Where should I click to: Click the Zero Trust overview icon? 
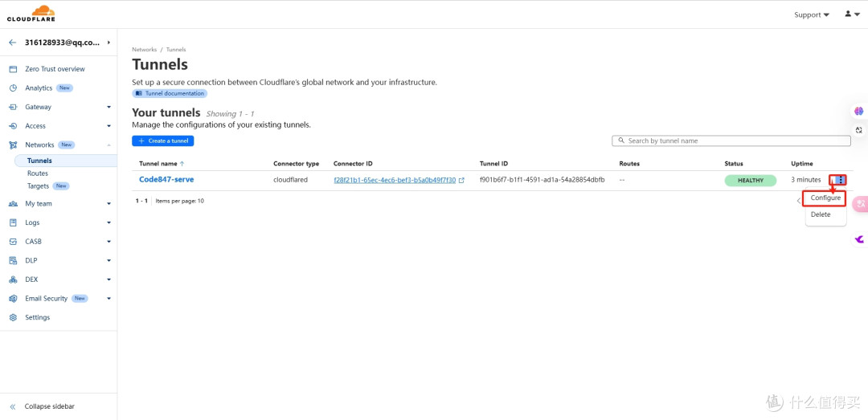point(14,69)
